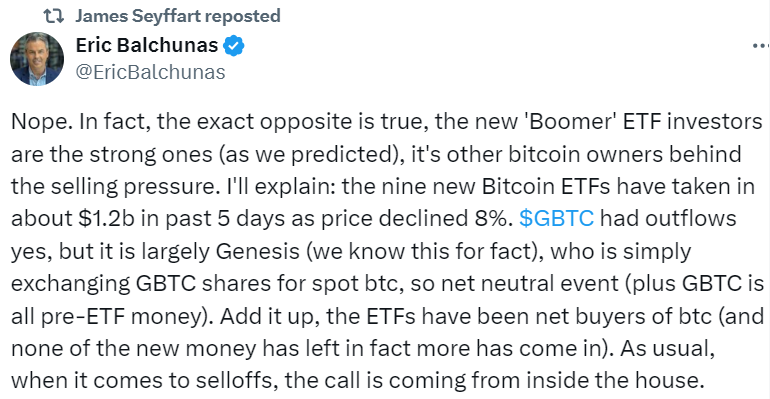Open the James Seyffart reposted link
770x399 pixels.
pos(178,16)
